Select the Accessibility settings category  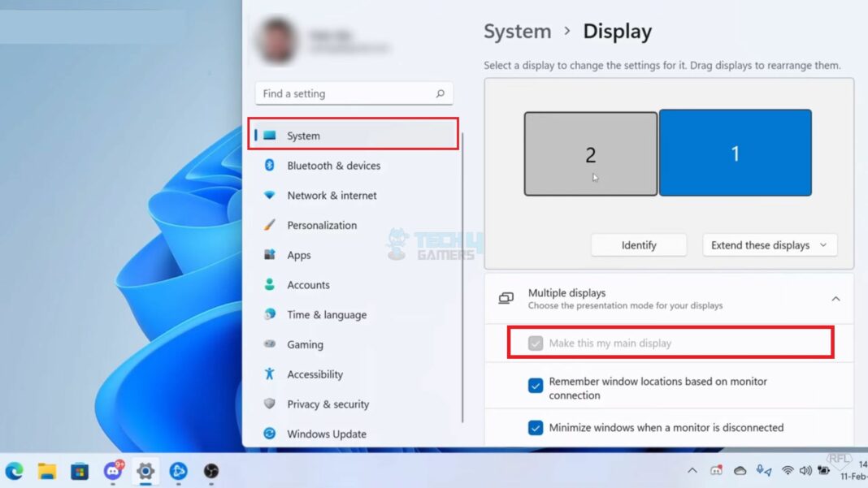coord(318,374)
